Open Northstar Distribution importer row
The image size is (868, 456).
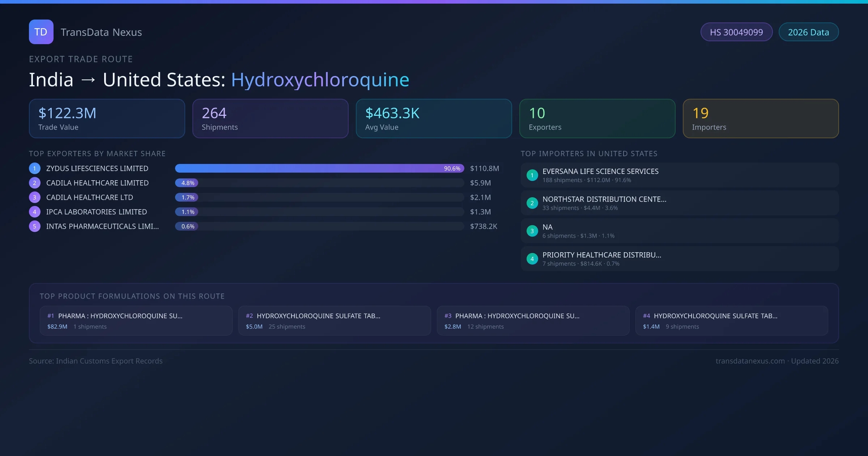[x=680, y=203]
